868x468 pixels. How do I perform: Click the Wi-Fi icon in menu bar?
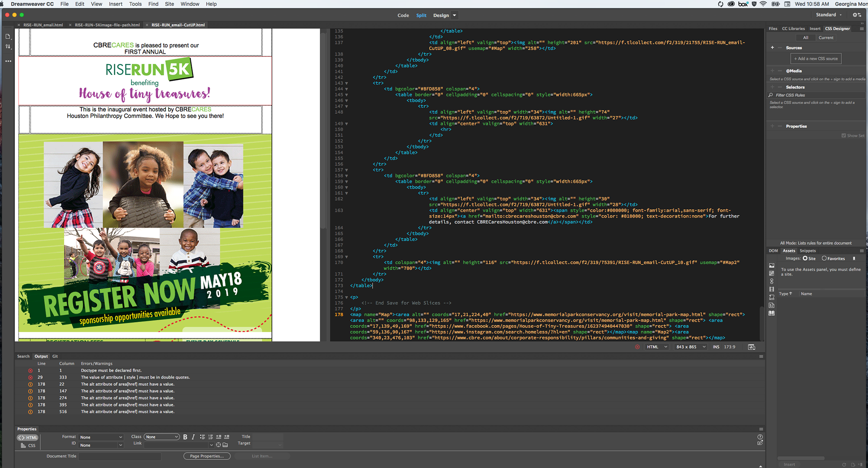[x=764, y=4]
